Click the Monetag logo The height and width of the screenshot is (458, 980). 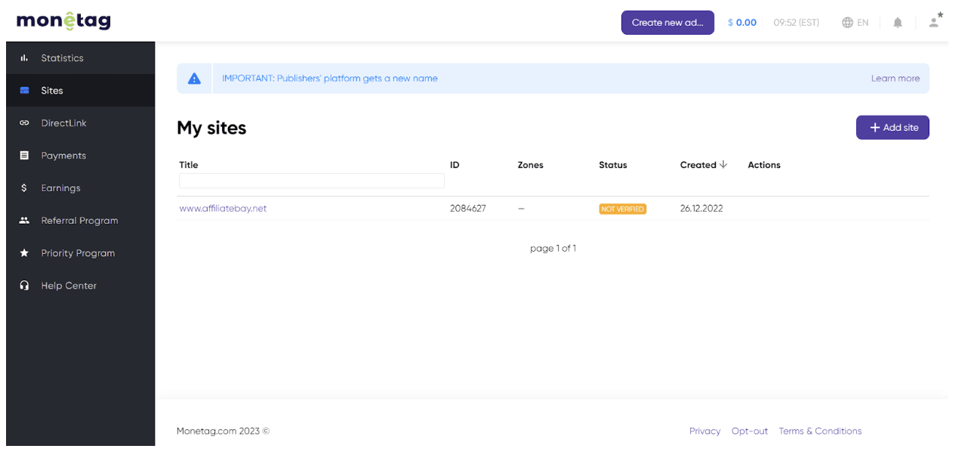pos(63,21)
